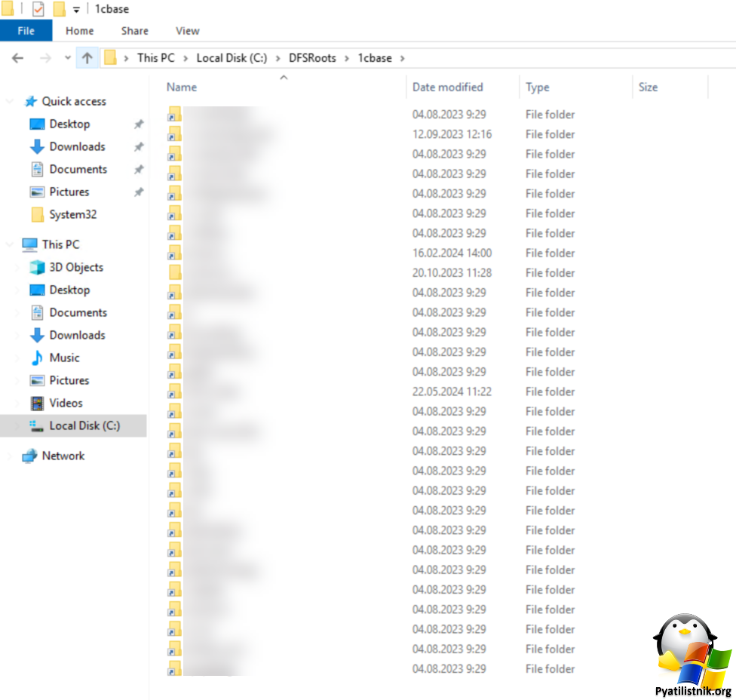Image resolution: width=736 pixels, height=700 pixels.
Task: Expand chevron after DFSRoots breadcrumb
Action: tap(347, 58)
